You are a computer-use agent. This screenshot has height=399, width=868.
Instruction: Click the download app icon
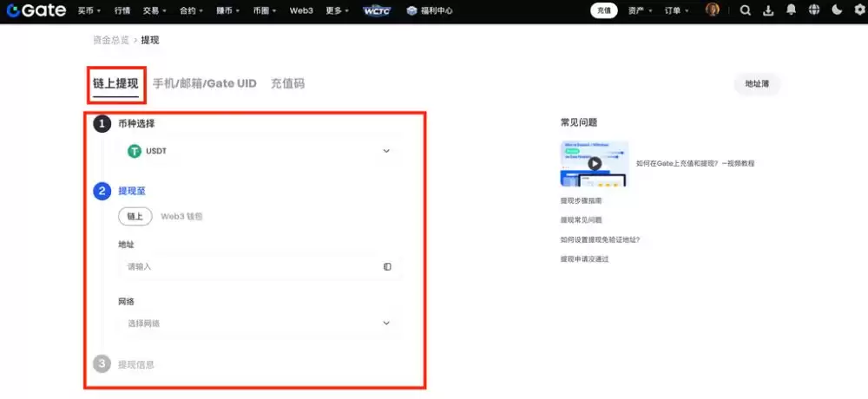point(768,10)
